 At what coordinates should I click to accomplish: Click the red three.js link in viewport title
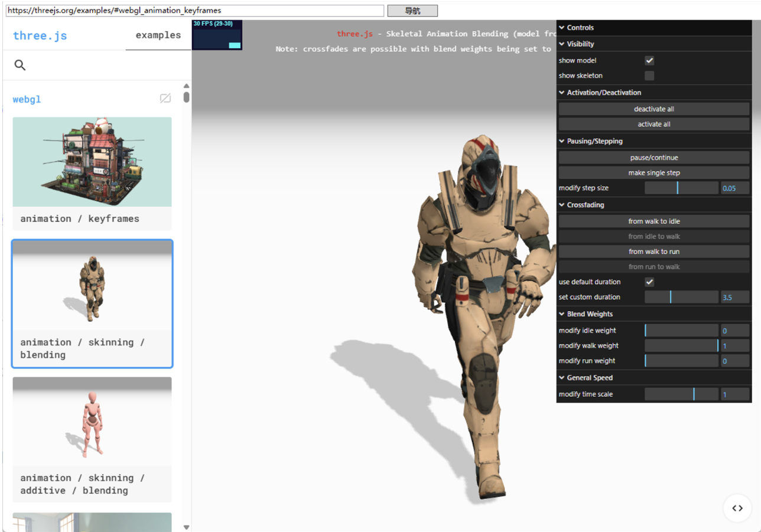355,34
